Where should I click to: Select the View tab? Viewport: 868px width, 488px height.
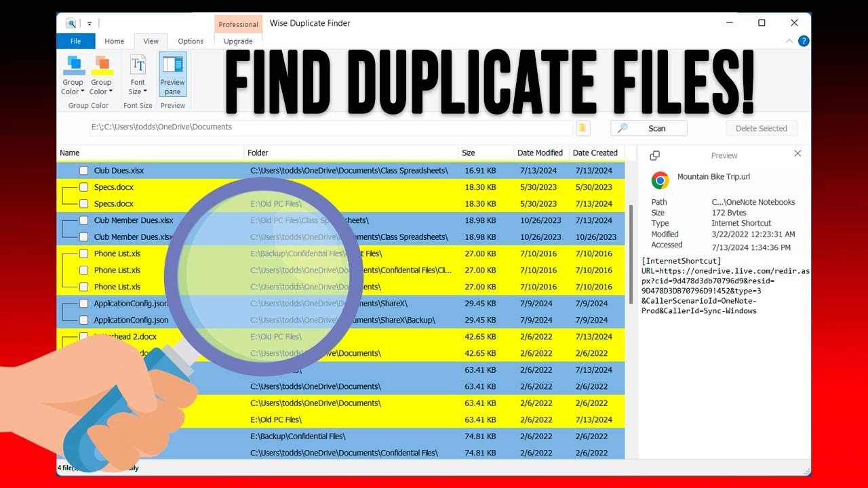point(151,41)
